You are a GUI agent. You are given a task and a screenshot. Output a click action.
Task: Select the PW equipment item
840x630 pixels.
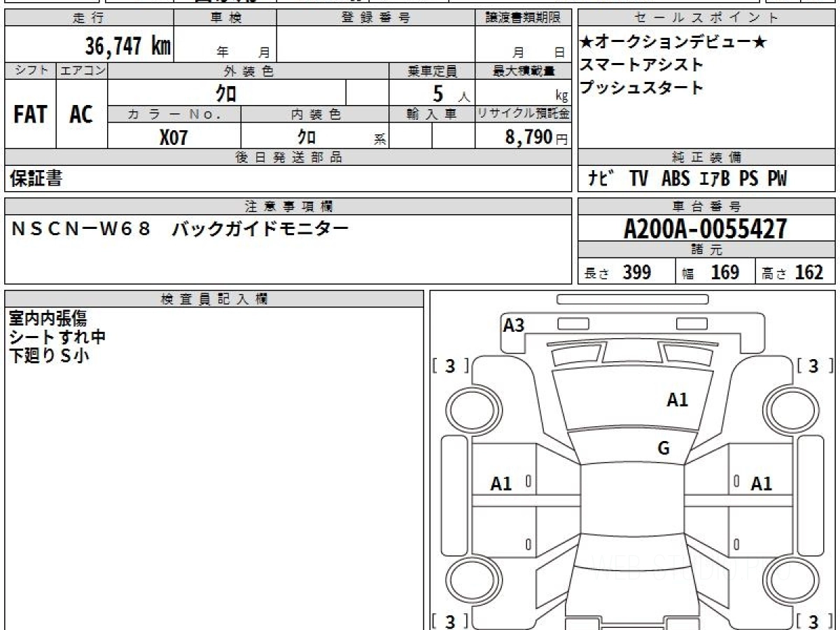click(777, 179)
